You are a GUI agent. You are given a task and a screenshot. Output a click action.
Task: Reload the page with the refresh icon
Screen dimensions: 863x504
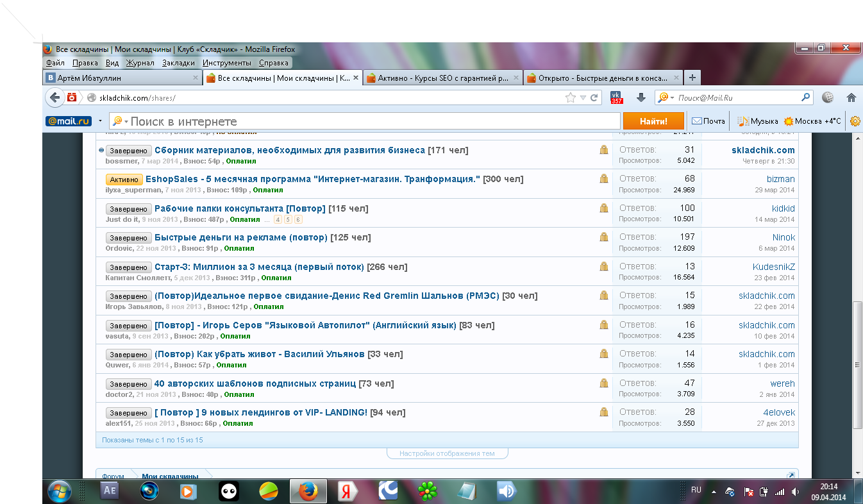[594, 97]
